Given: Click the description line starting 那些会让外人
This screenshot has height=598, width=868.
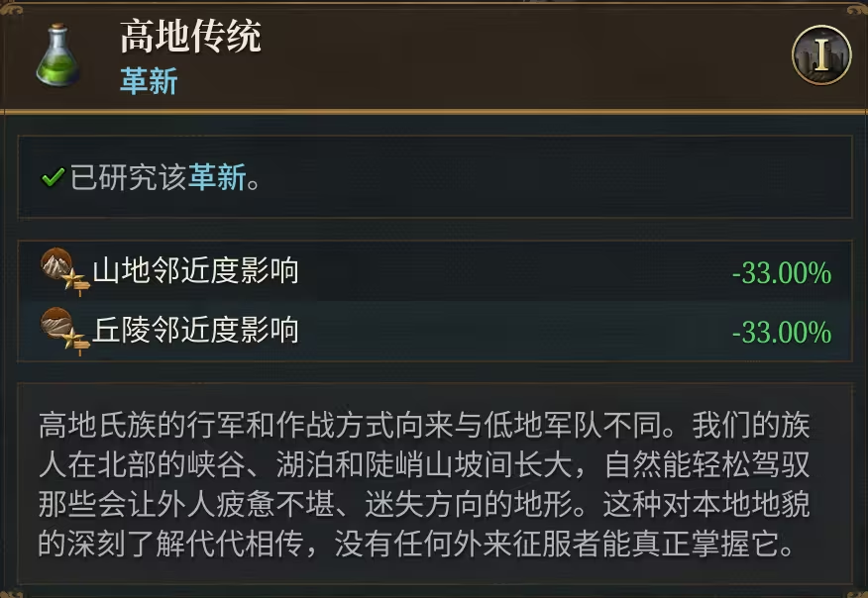Looking at the screenshot, I should 424,505.
